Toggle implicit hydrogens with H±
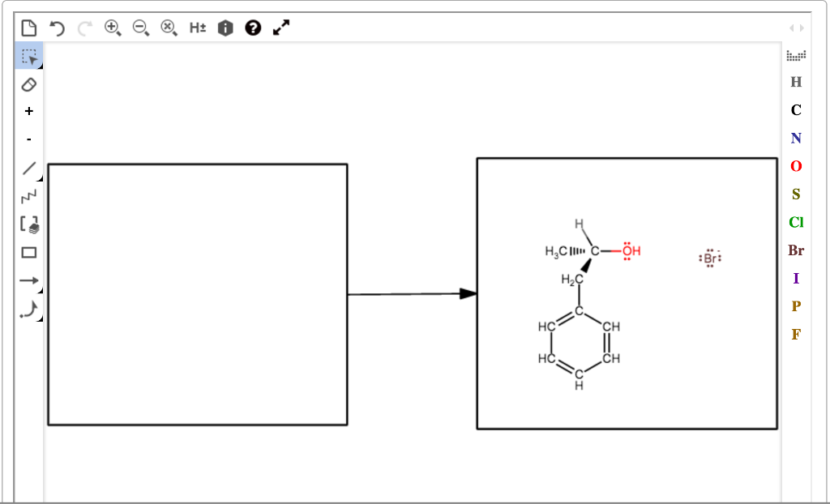 click(x=197, y=28)
